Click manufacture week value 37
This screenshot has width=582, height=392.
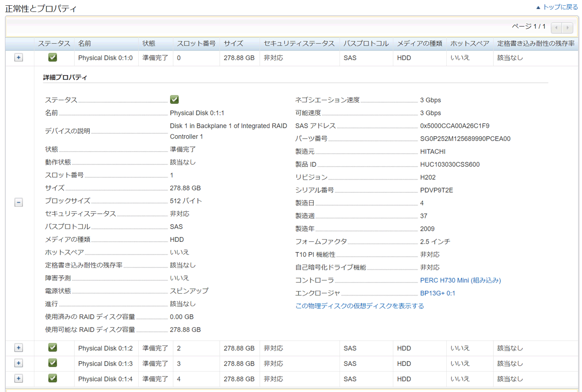pyautogui.click(x=423, y=216)
